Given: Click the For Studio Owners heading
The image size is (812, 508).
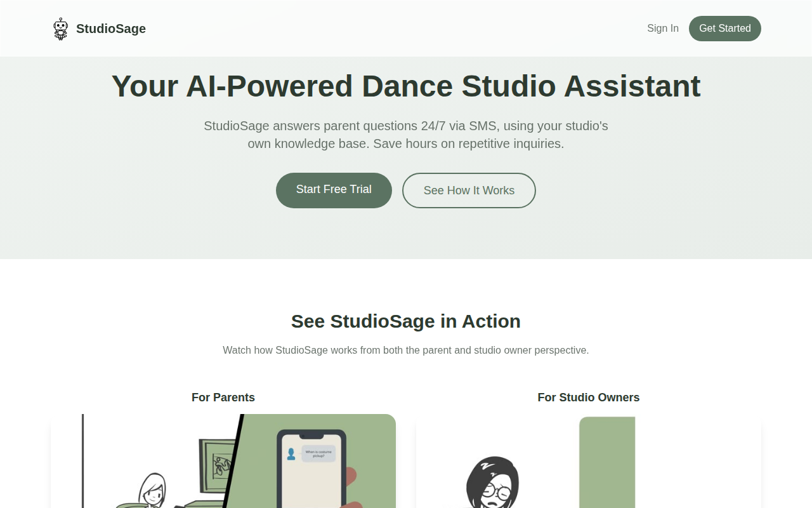Looking at the screenshot, I should (x=589, y=398).
